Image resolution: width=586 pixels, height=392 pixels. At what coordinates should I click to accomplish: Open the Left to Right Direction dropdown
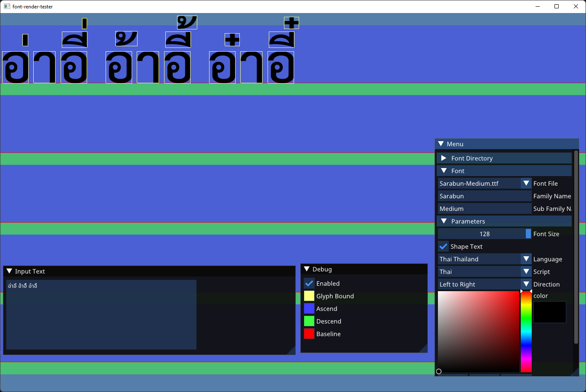tap(525, 284)
